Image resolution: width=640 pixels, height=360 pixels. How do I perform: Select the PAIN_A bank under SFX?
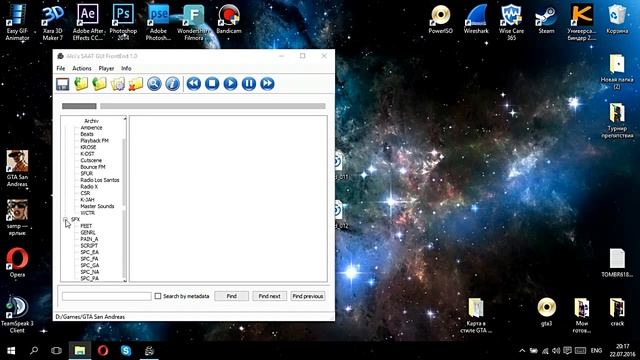click(x=89, y=239)
